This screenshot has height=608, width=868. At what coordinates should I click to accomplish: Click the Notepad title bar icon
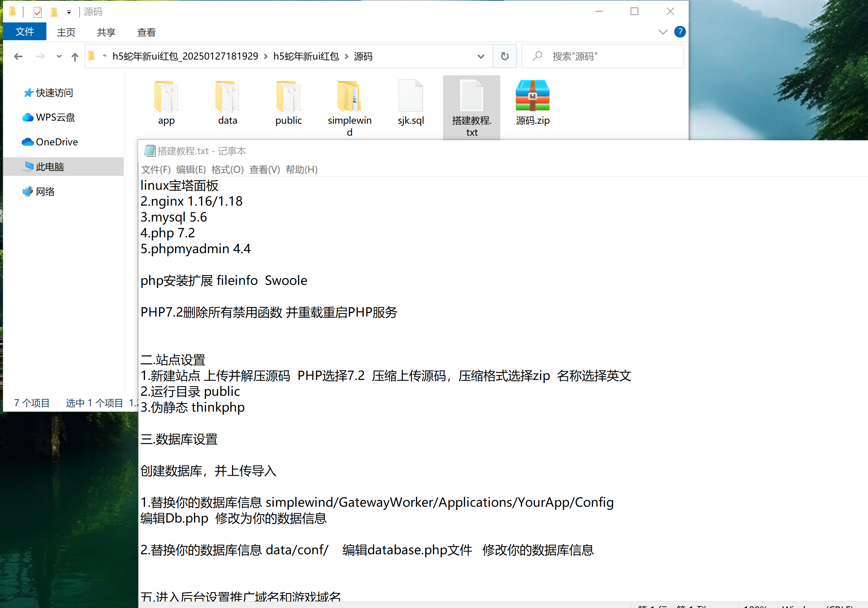point(149,151)
